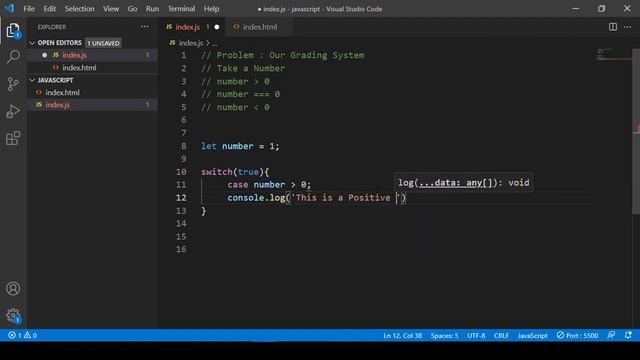The height and width of the screenshot is (360, 640).
Task: Click the feedback icon in status bar
Action: pyautogui.click(x=611, y=335)
